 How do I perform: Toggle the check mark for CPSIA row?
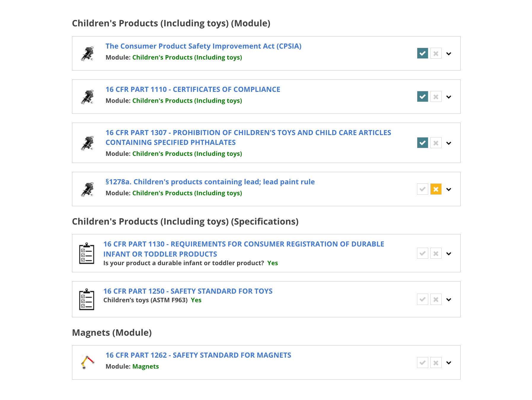coord(422,53)
